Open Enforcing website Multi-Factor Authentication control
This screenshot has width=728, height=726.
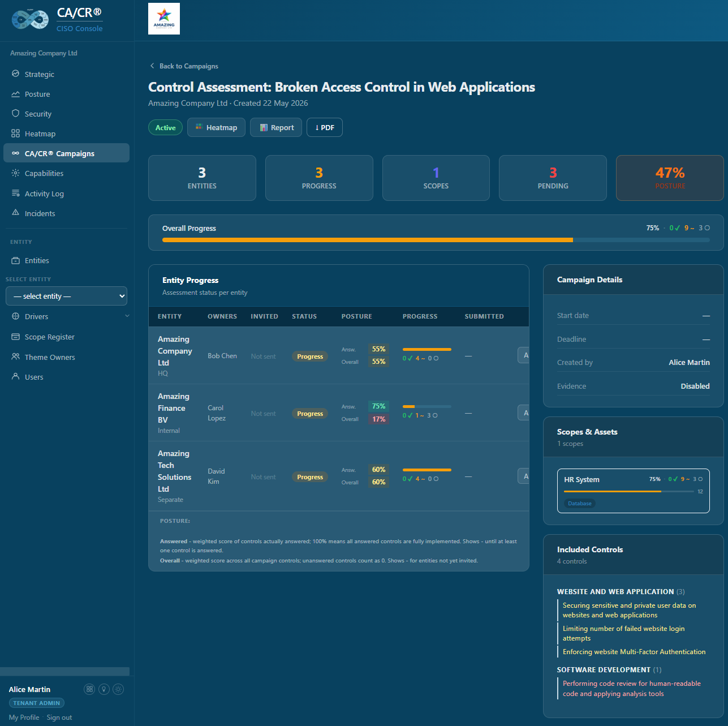tap(634, 652)
